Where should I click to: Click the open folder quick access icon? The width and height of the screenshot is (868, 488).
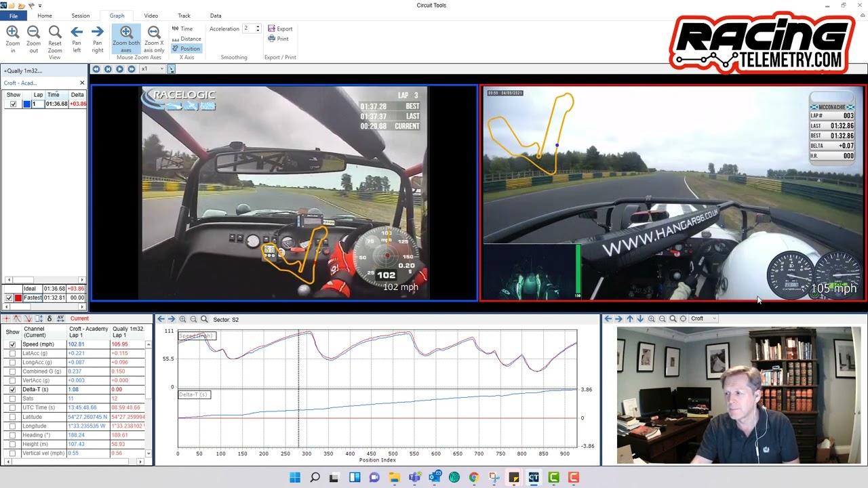point(12,6)
